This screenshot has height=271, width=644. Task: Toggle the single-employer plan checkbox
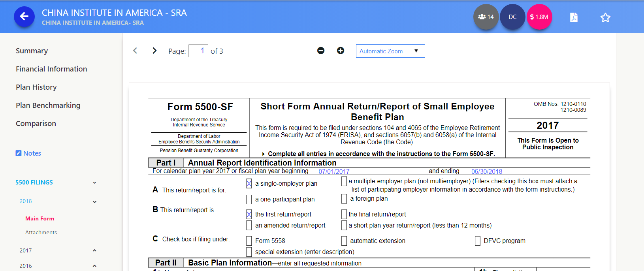(249, 184)
